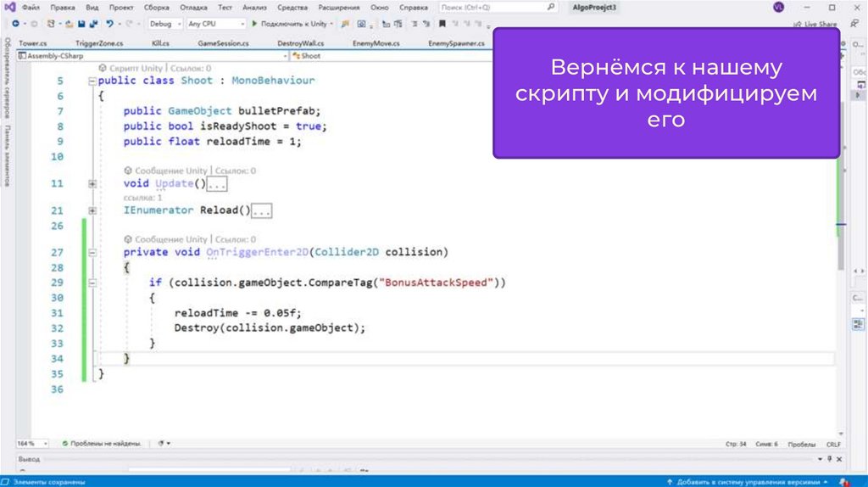
Task: Open the Сборка (Build) menu
Action: (x=155, y=7)
